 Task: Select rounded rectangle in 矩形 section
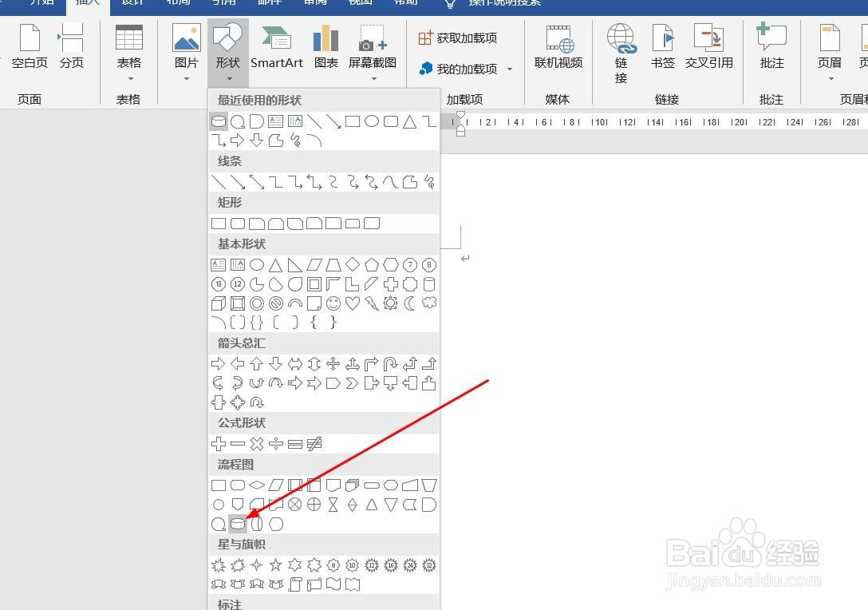pos(238,224)
